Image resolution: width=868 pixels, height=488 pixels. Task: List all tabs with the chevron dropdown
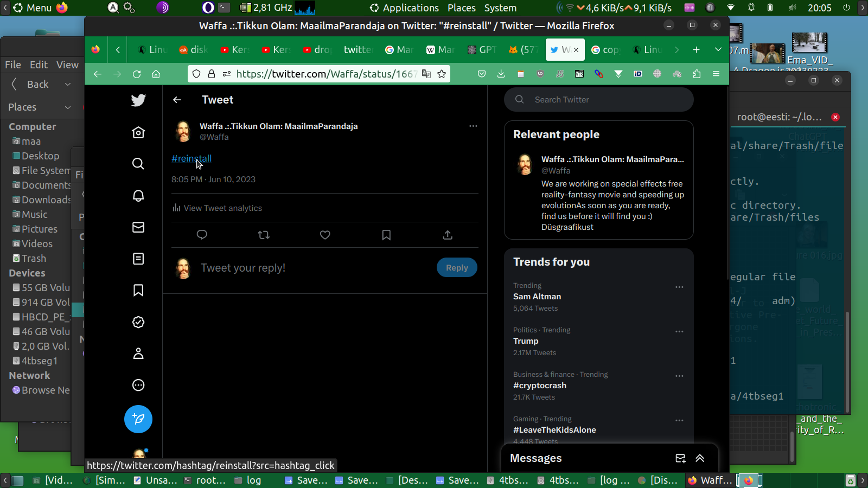click(718, 50)
